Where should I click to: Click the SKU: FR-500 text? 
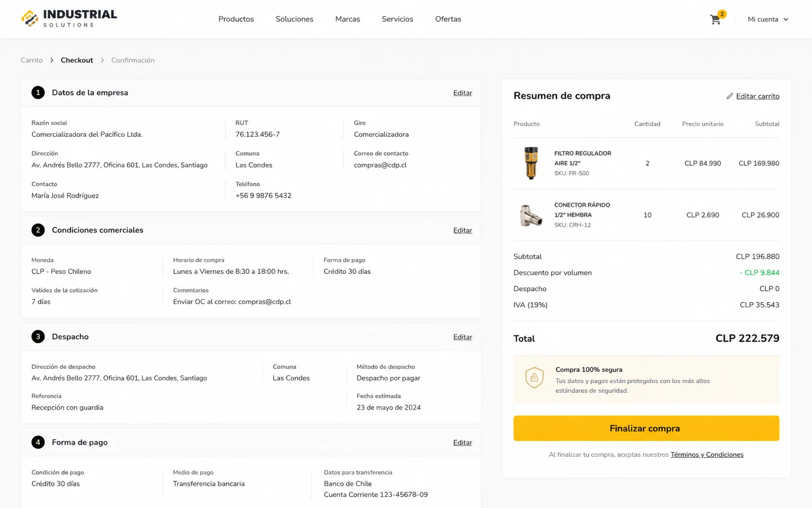[571, 173]
